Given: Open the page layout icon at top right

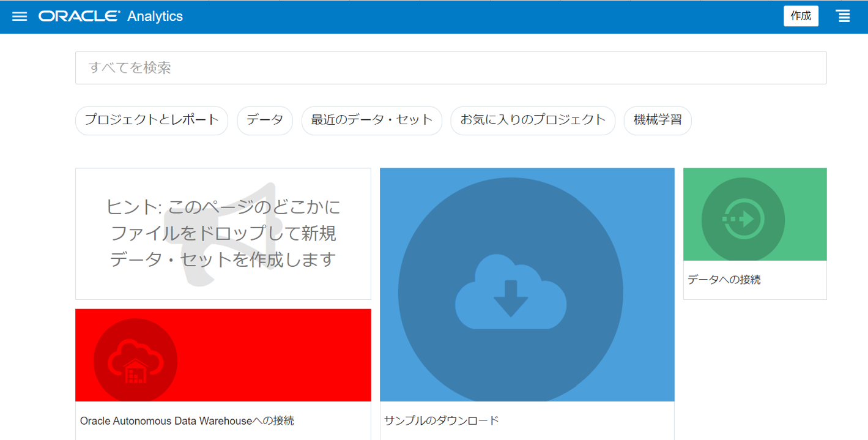Looking at the screenshot, I should [844, 16].
